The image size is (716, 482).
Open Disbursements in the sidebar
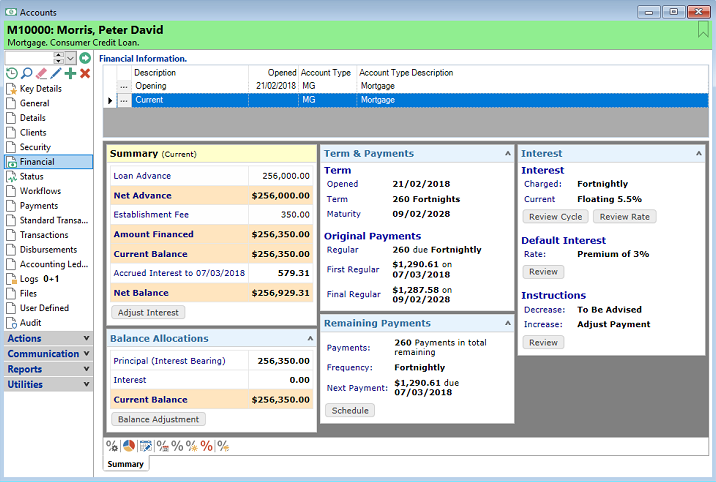pos(48,249)
